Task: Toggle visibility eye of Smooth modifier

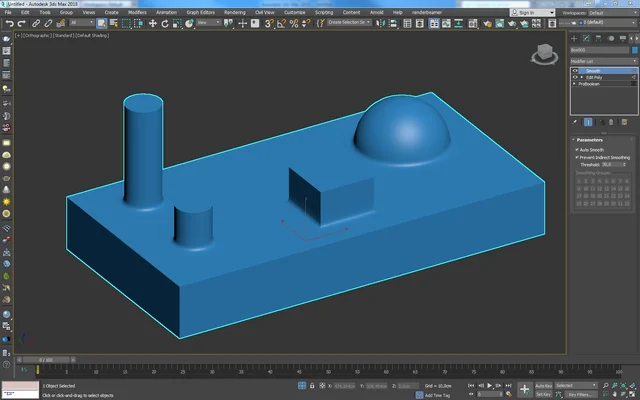Action: click(575, 71)
